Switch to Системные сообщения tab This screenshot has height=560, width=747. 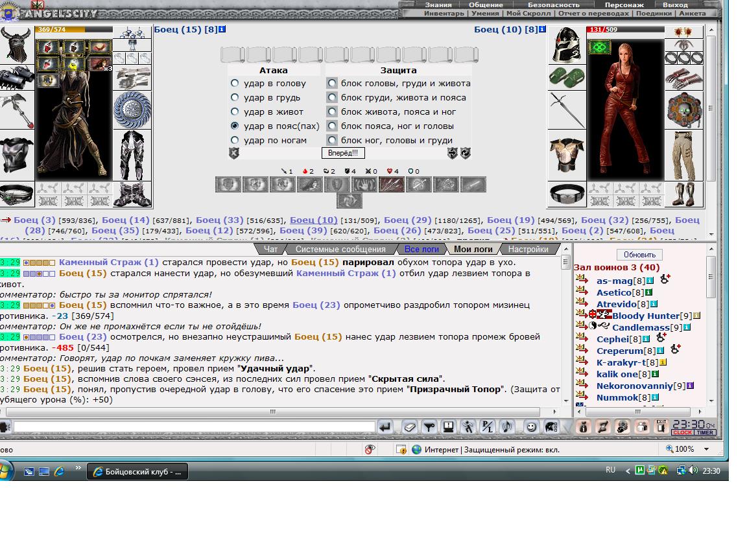340,249
